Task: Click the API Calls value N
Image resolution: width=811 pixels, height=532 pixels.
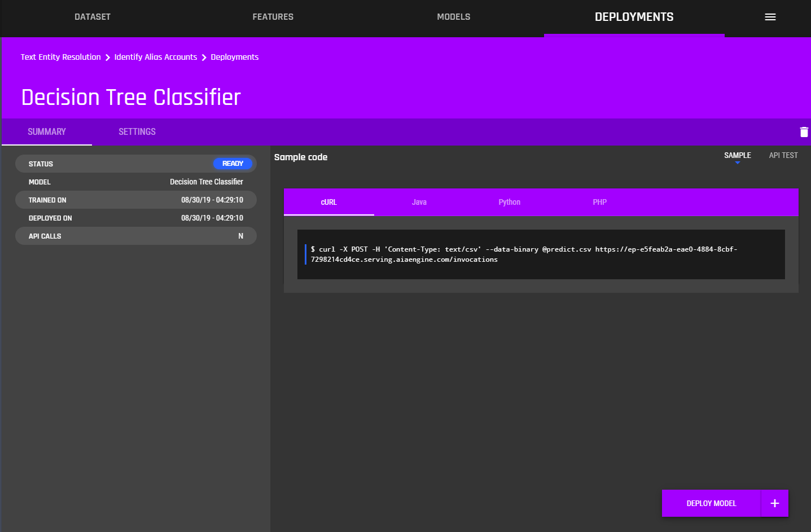Action: coord(241,236)
